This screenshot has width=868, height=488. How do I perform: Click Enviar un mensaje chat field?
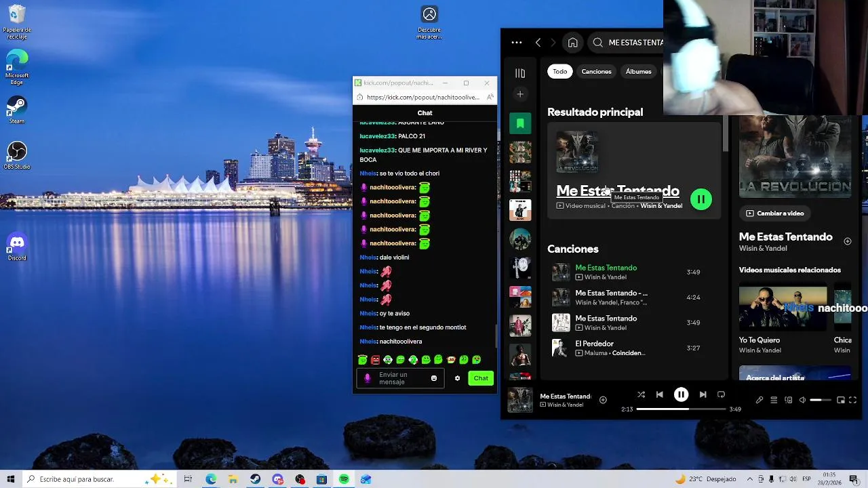click(x=400, y=378)
